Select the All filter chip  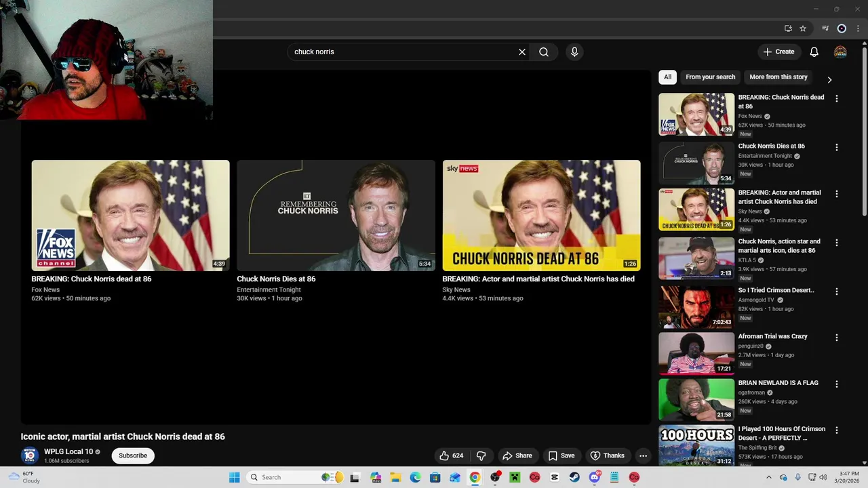(x=667, y=77)
